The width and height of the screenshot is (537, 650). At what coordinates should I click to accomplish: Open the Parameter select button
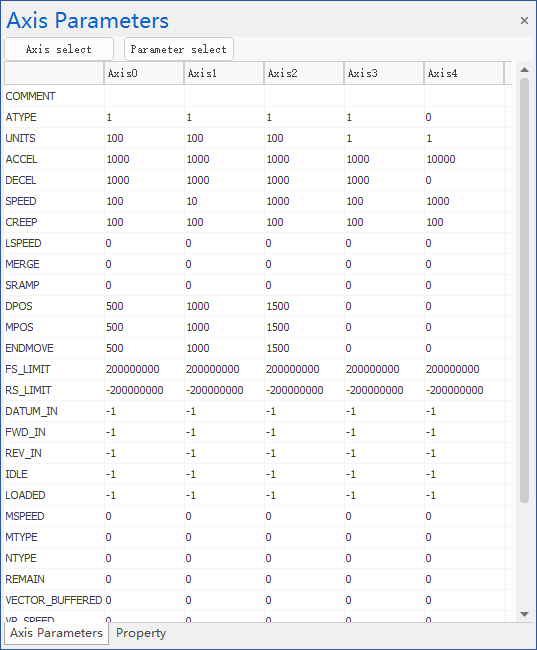click(179, 49)
